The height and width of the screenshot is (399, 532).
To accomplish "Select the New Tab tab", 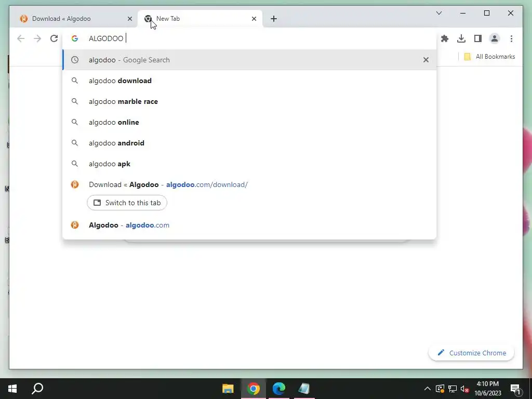I will tap(200, 19).
